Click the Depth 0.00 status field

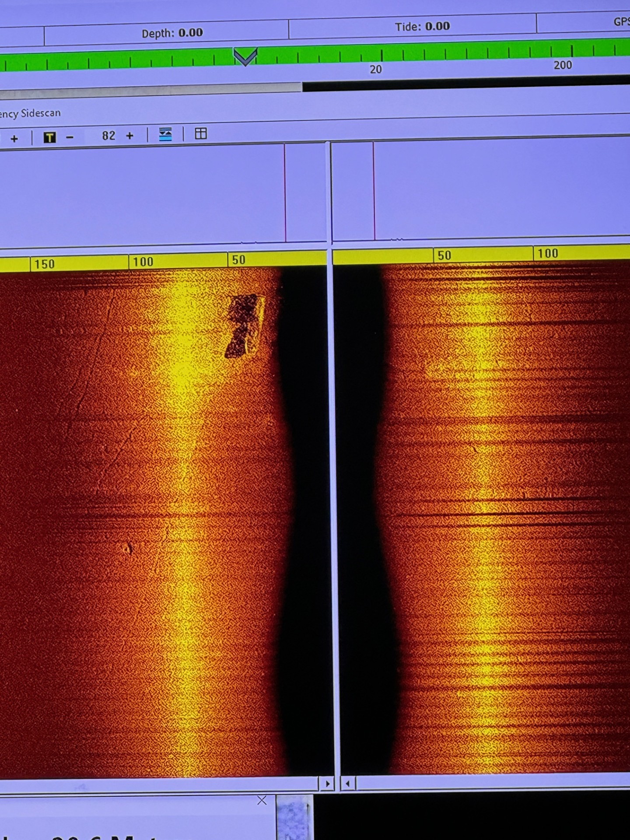coord(172,33)
